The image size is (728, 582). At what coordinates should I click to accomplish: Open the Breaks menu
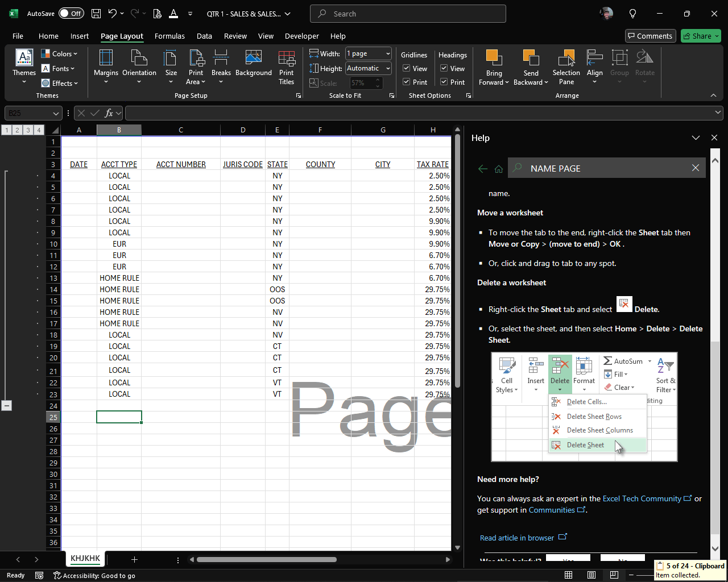[x=221, y=67]
